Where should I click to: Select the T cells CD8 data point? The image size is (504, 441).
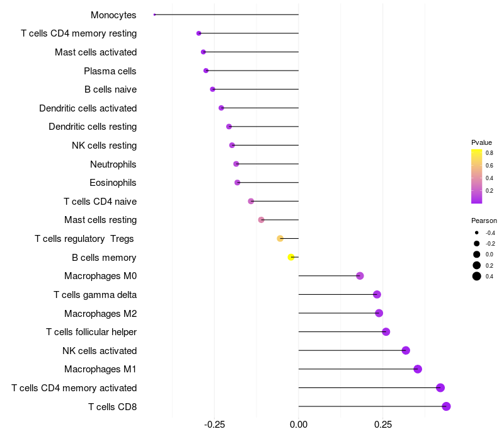point(446,406)
